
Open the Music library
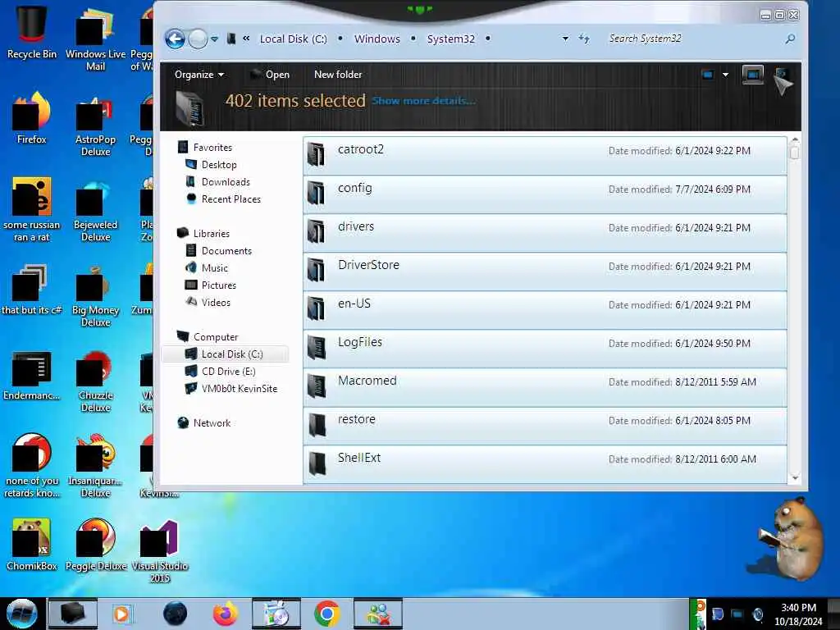pos(214,268)
